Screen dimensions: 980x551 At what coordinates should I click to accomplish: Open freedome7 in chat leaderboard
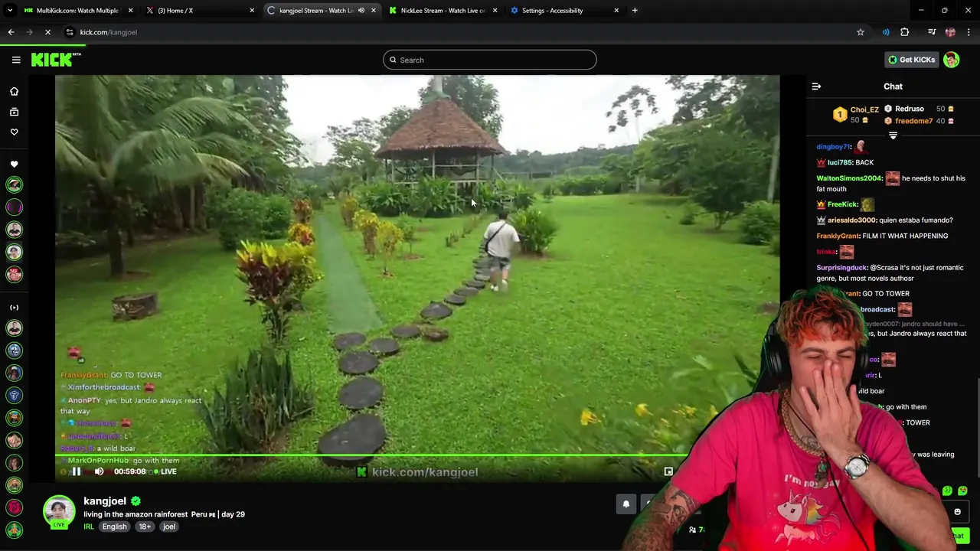tap(913, 121)
